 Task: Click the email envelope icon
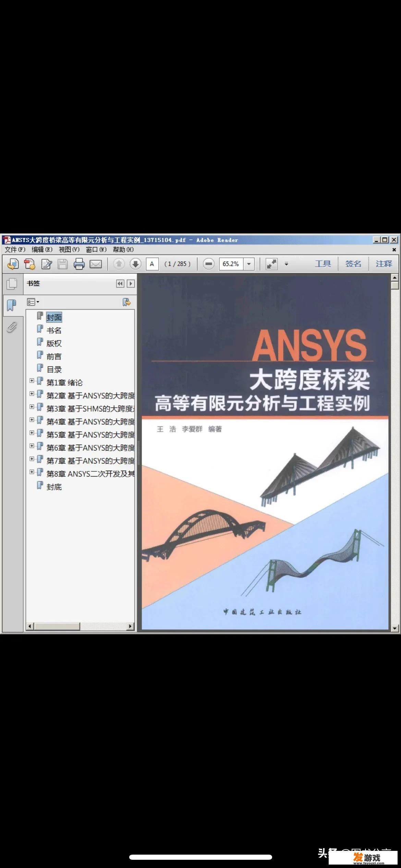point(96,264)
